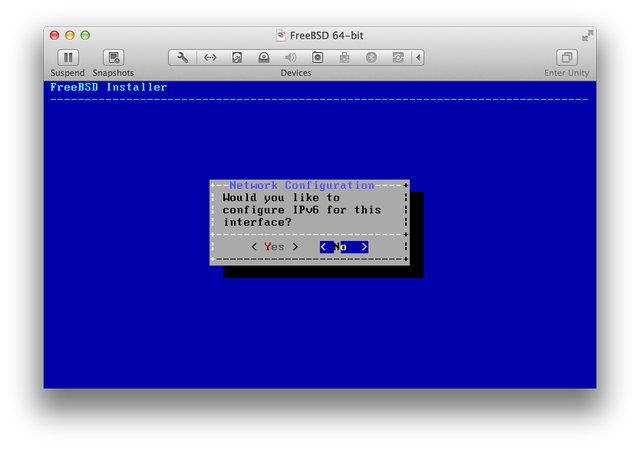Image resolution: width=640 pixels, height=449 pixels.
Task: Click the "Devices" toolbar label
Action: point(296,73)
